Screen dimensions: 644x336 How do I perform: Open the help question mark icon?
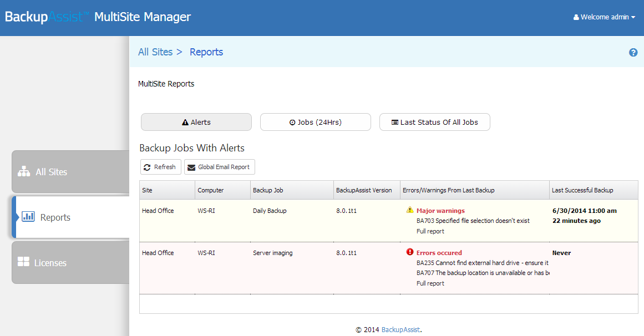[x=633, y=52]
